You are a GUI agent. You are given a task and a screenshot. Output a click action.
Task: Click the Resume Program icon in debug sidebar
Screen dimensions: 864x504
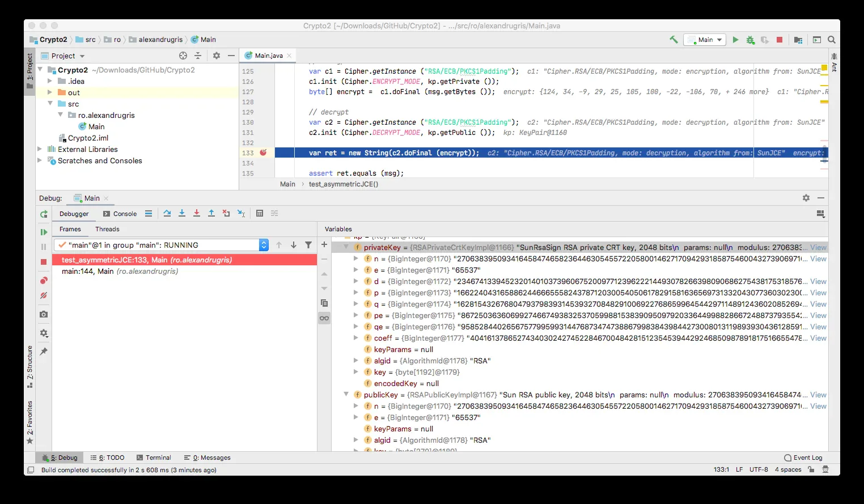[x=44, y=232]
